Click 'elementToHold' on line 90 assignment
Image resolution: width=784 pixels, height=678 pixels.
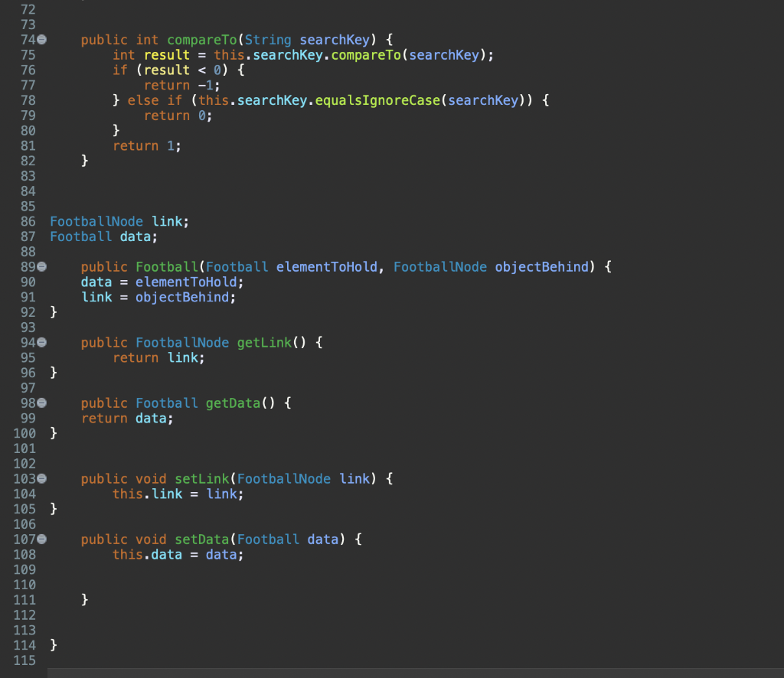[x=186, y=282]
